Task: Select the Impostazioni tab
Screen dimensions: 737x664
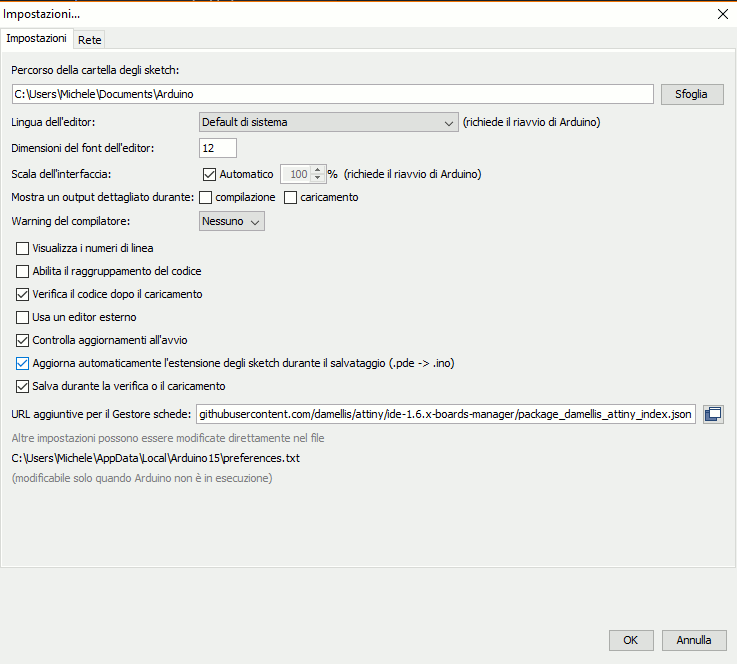Action: [37, 39]
